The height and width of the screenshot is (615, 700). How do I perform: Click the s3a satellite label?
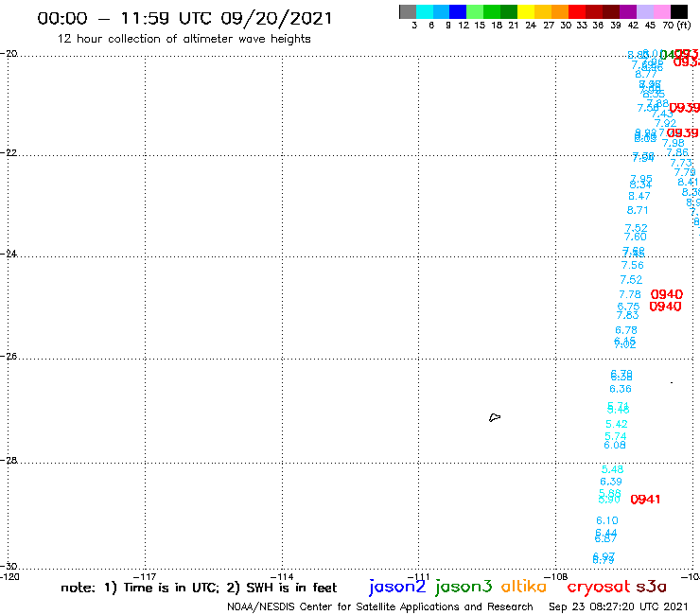651,587
